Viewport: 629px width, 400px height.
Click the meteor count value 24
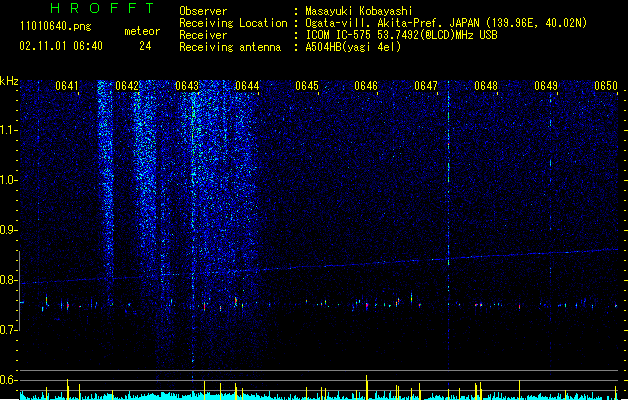point(145,46)
